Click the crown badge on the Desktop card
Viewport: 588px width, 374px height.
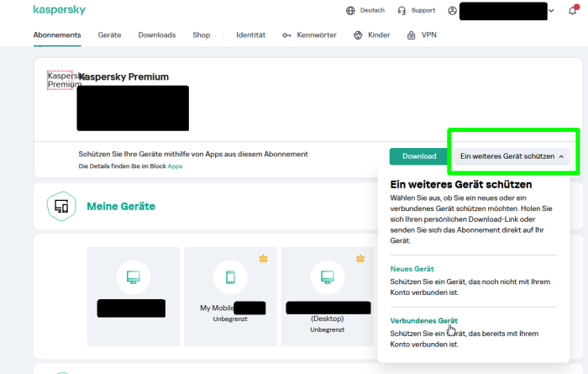click(x=360, y=259)
